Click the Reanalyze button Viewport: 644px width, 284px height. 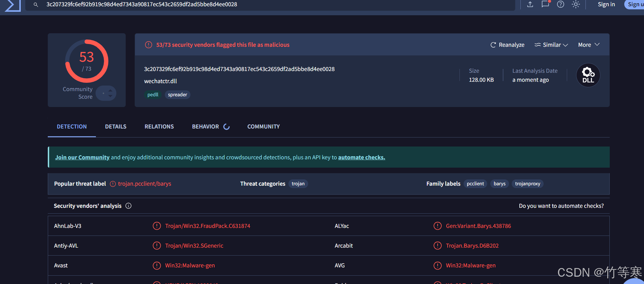click(x=507, y=45)
